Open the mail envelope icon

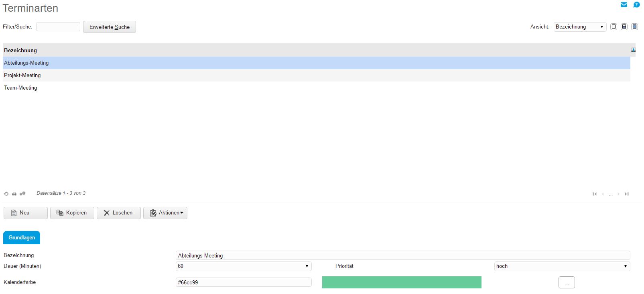[624, 5]
